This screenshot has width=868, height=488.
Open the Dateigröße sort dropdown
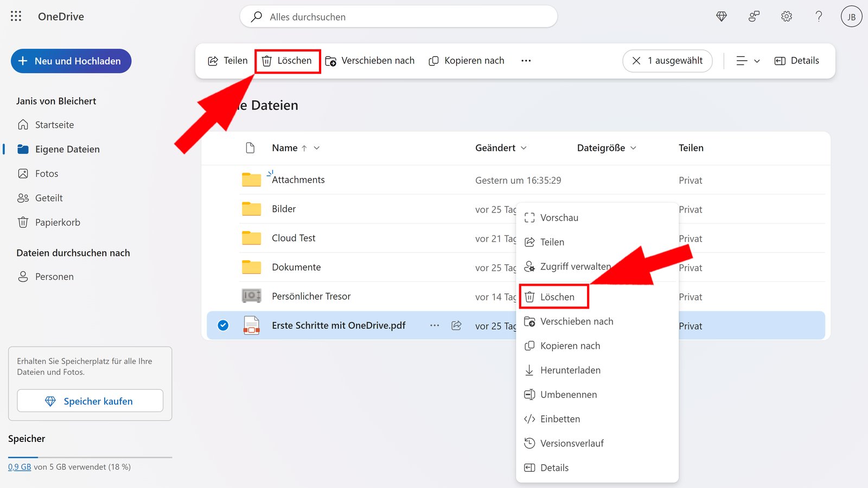[x=634, y=147]
